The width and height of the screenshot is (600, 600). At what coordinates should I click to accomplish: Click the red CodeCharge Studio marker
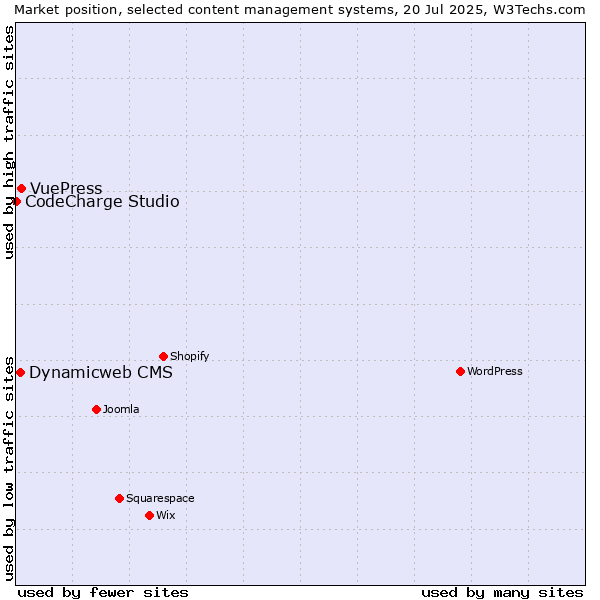tap(17, 201)
